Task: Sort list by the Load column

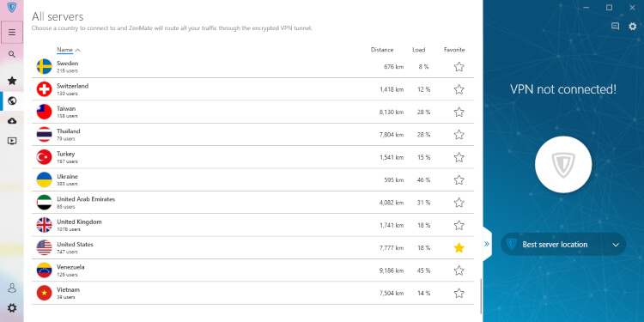Action: click(418, 50)
